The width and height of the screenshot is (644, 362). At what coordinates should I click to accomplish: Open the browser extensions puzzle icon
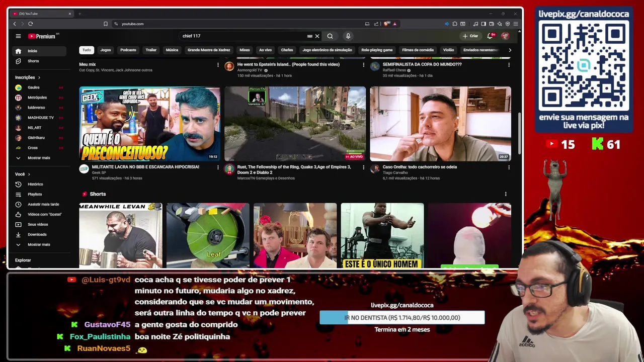tap(455, 24)
